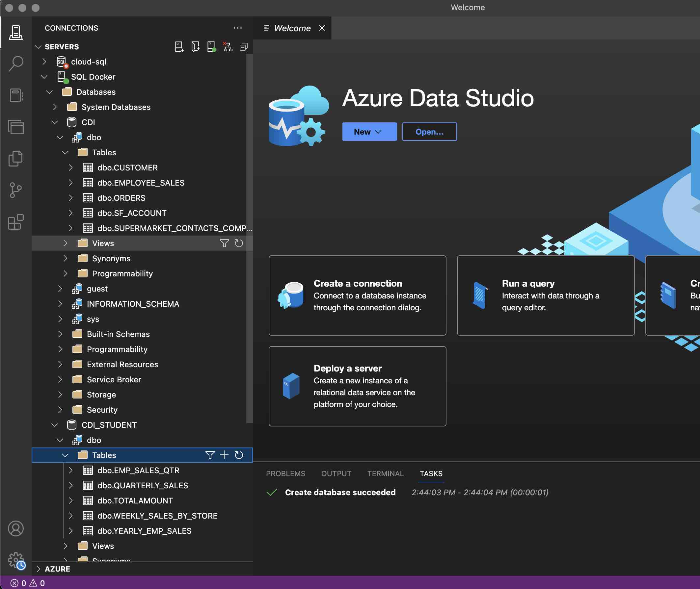The image size is (700, 589).
Task: Select the dbo.YEARLY_EMP_SALES table
Action: (144, 531)
